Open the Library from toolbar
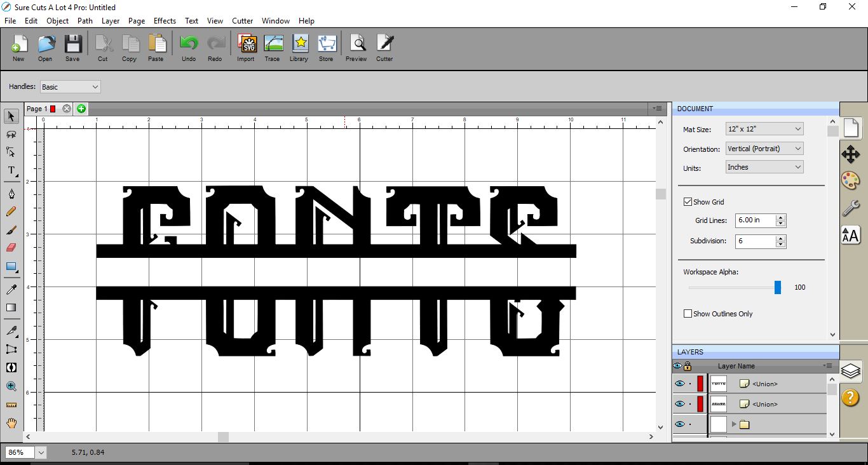Screen dimensions: 868x465 299,48
